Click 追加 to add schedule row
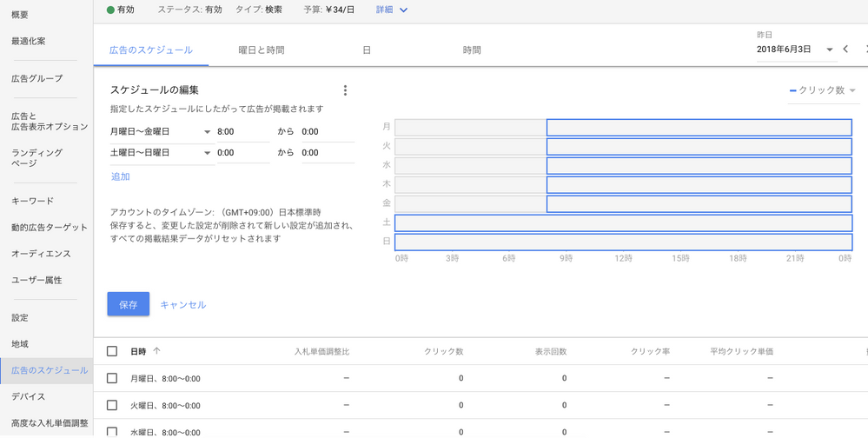The width and height of the screenshot is (868, 438). click(x=121, y=176)
